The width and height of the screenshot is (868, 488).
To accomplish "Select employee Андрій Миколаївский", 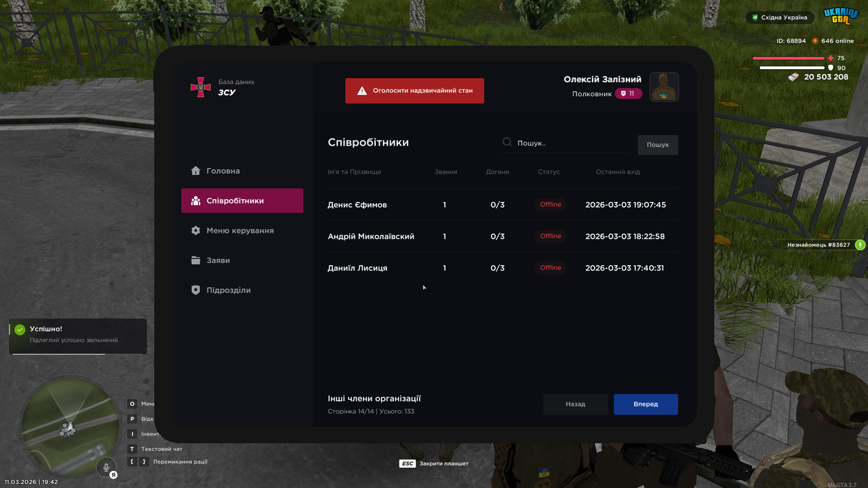I will tap(371, 237).
